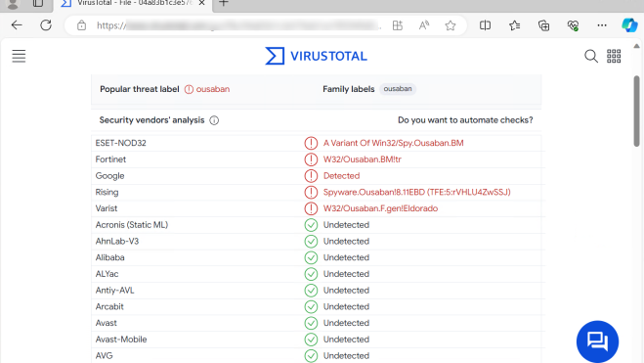Click the Avast green check icon
This screenshot has width=644, height=363.
click(x=311, y=323)
